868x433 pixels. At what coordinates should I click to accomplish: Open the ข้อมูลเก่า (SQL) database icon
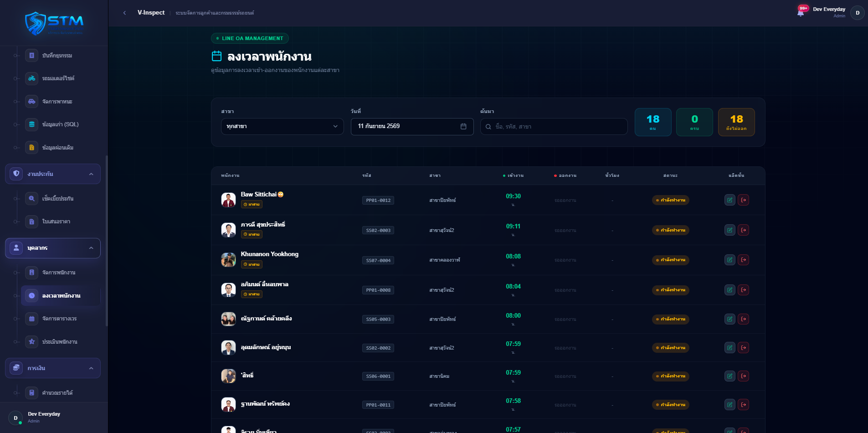coord(32,124)
